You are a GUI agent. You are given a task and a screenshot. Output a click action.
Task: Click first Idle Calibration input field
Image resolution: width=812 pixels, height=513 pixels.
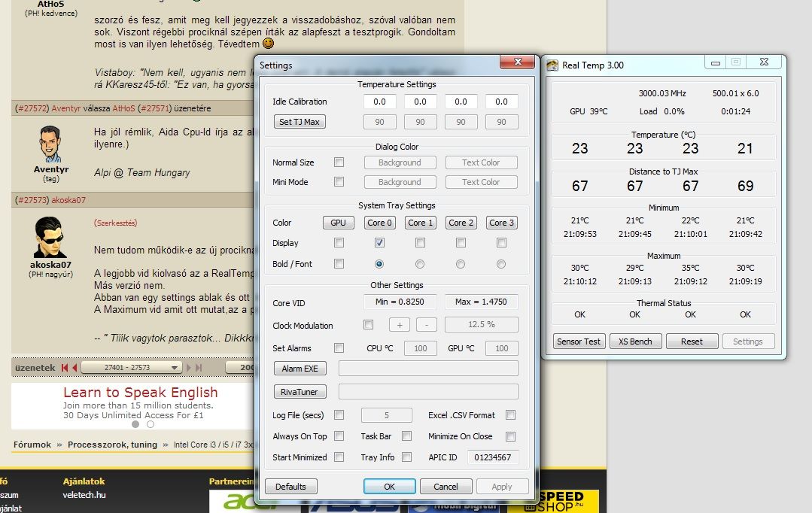click(x=379, y=102)
